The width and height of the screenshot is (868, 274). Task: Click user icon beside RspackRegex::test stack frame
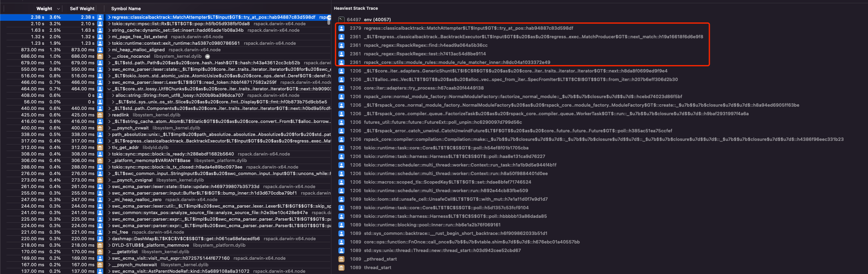(x=341, y=54)
